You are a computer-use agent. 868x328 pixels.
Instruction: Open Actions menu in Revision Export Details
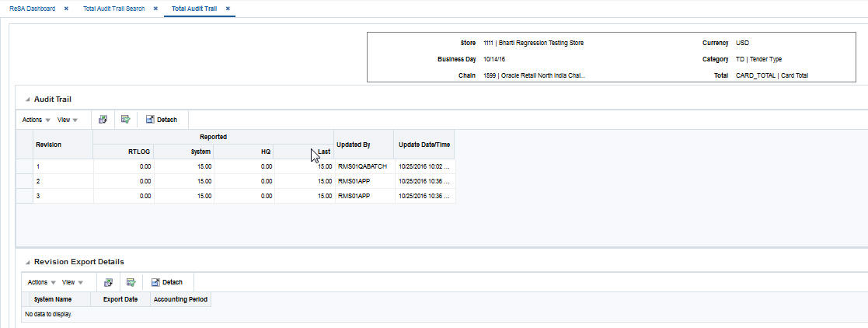[41, 282]
